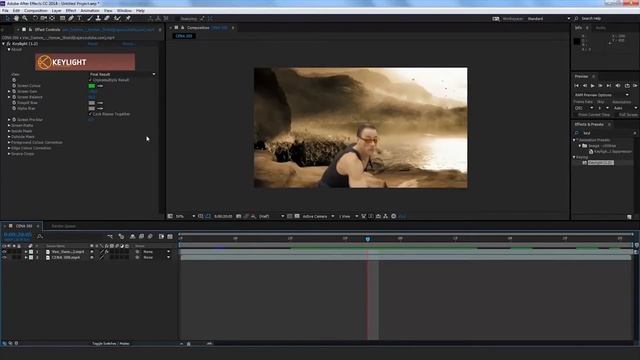Image resolution: width=640 pixels, height=360 pixels.
Task: Open the Composition menu
Action: click(x=36, y=11)
